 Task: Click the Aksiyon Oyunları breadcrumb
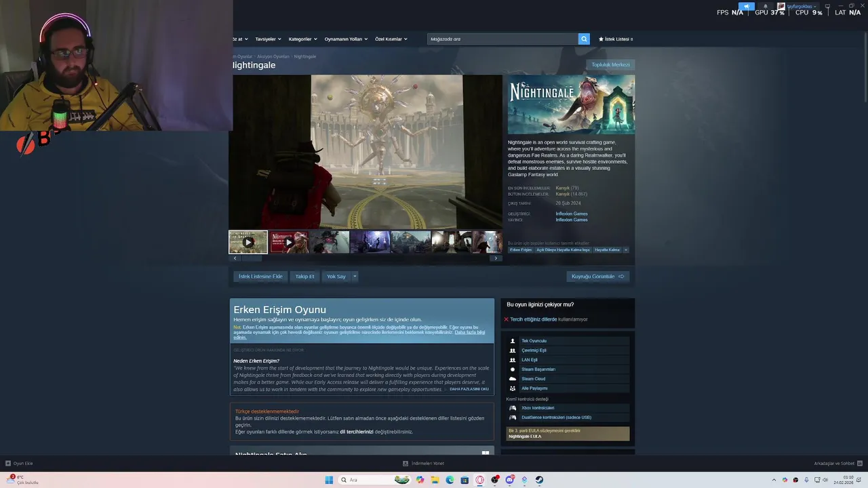tap(273, 56)
